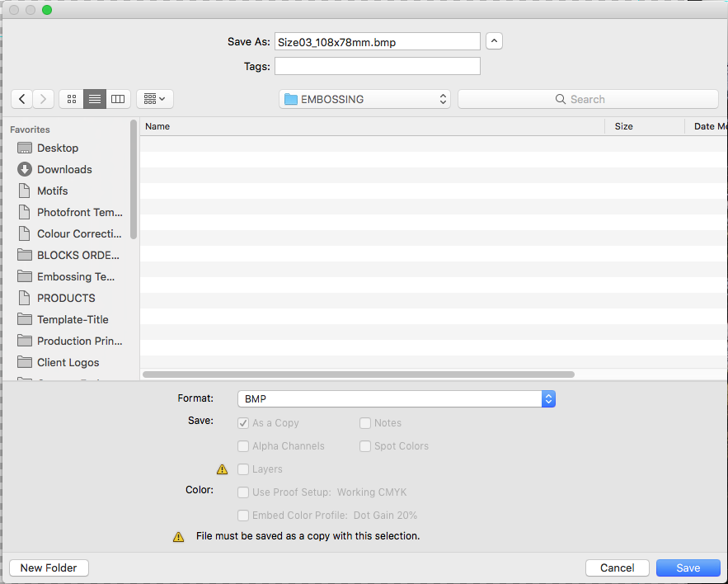Click the warning icon beside Layers
This screenshot has height=584, width=728.
pyautogui.click(x=222, y=469)
